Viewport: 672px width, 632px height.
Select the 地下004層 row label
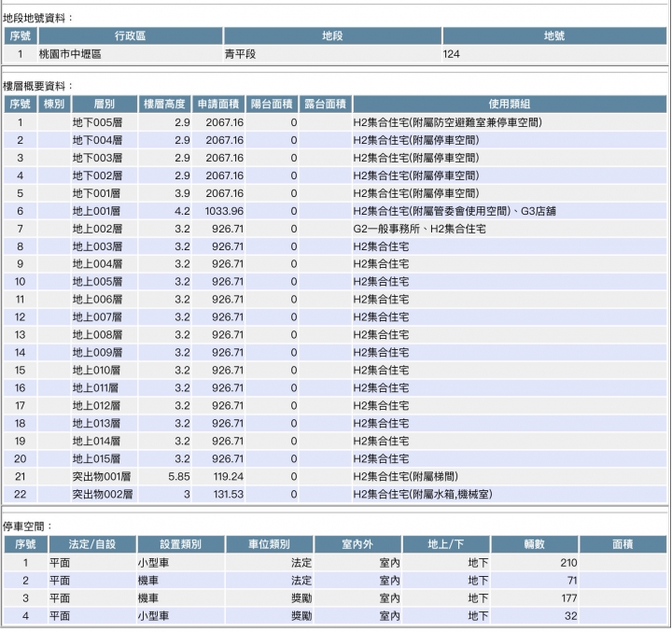[x=97, y=140]
